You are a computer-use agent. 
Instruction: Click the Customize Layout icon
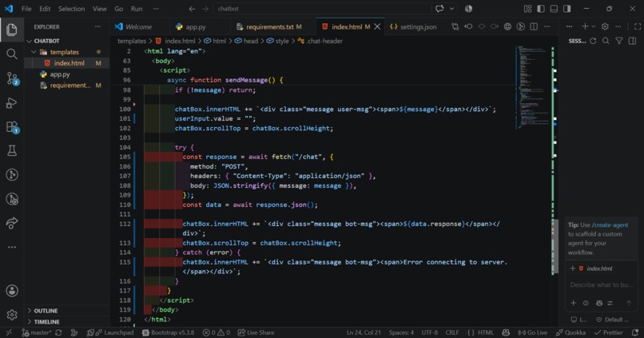(x=528, y=9)
